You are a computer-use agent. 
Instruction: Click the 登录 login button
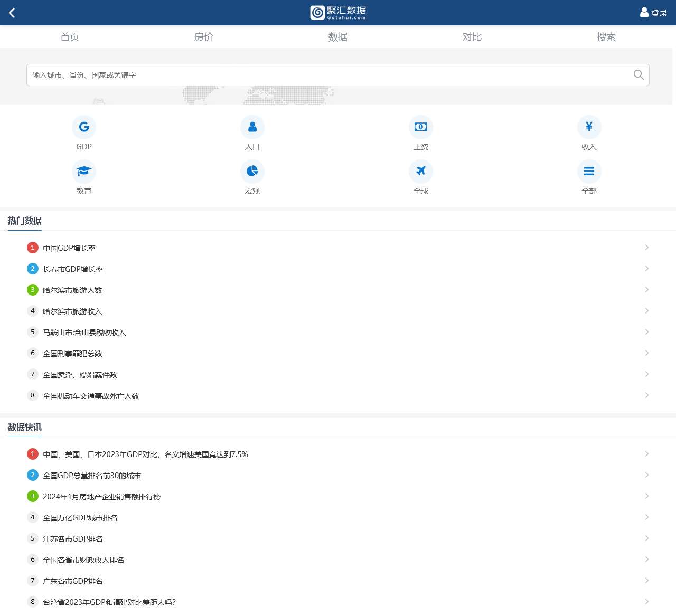click(x=654, y=13)
